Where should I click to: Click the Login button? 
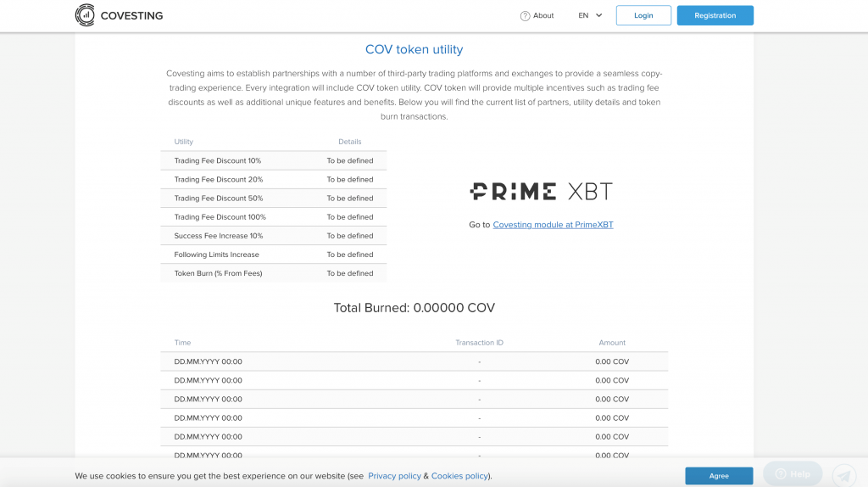643,15
